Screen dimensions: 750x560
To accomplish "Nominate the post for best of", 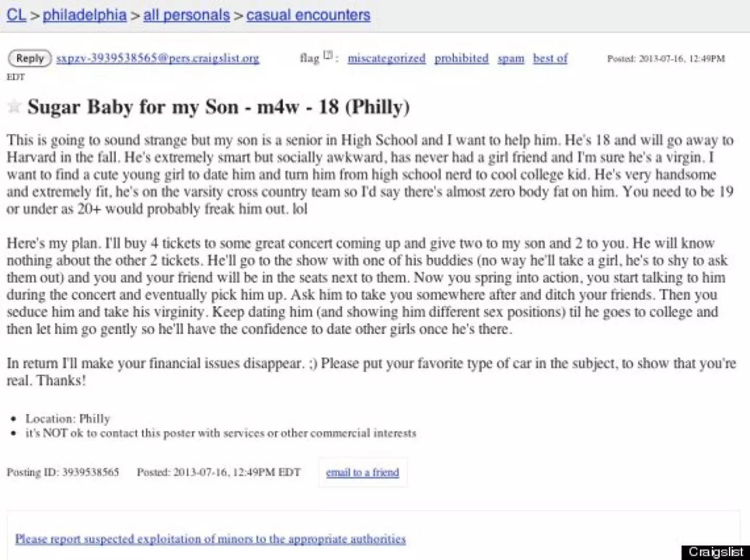I will 550,58.
